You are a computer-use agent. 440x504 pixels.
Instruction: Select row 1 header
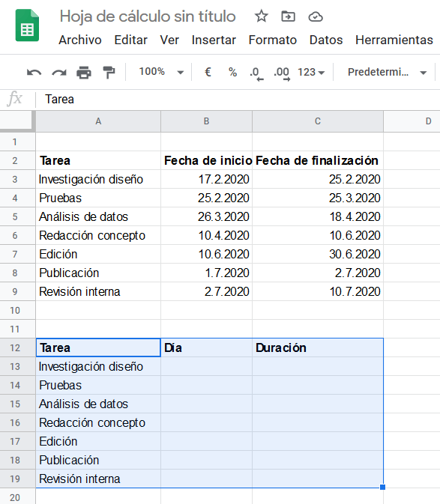18,142
